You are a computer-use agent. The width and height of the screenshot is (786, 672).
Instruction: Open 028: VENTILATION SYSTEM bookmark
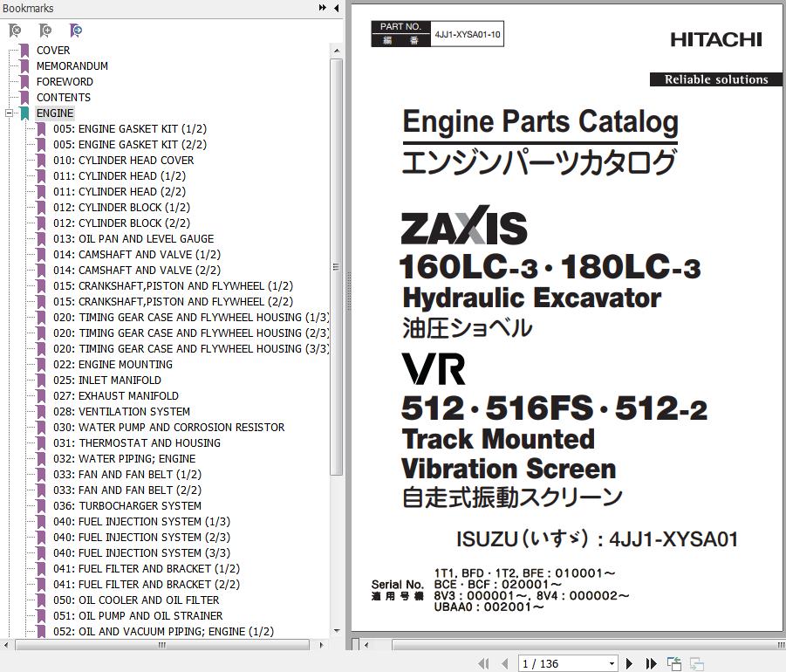click(121, 411)
